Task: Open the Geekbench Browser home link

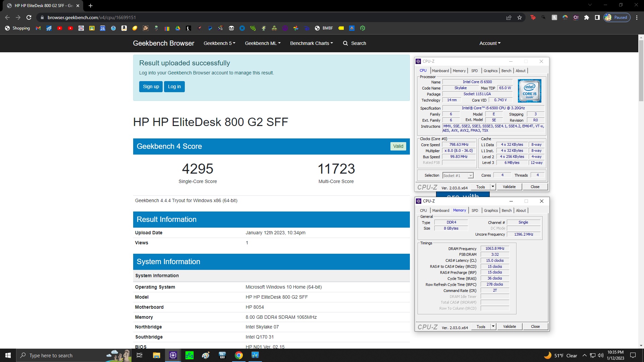Action: (x=163, y=43)
